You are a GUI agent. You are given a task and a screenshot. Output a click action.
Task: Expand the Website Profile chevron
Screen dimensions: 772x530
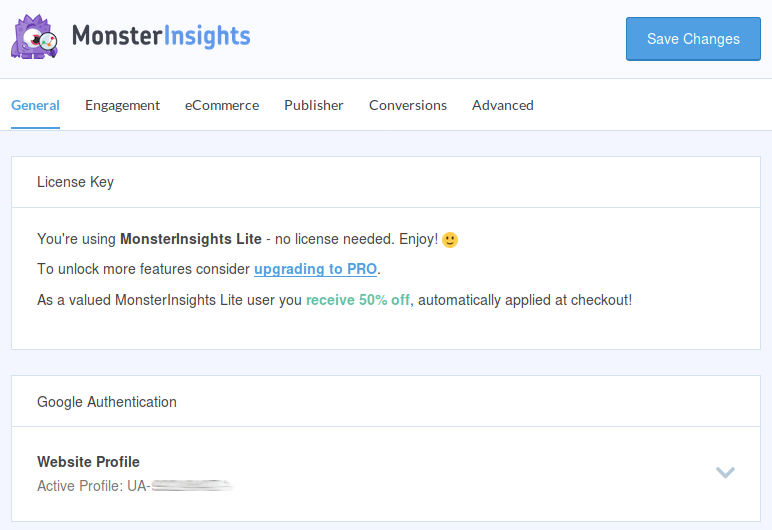coord(725,472)
